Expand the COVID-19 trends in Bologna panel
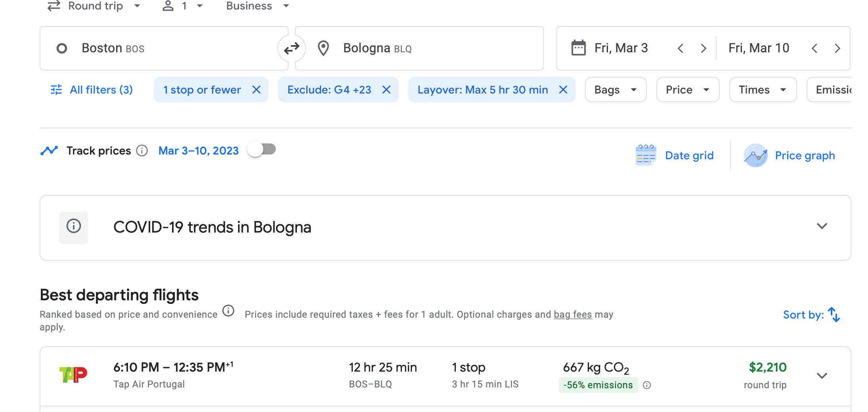Viewport: 868px width, 412px height. (822, 227)
